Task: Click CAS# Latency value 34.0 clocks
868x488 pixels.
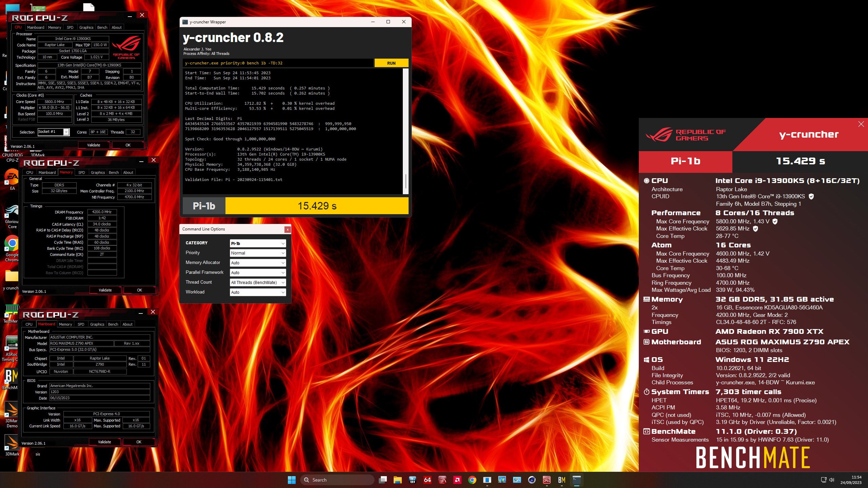Action: tap(102, 224)
